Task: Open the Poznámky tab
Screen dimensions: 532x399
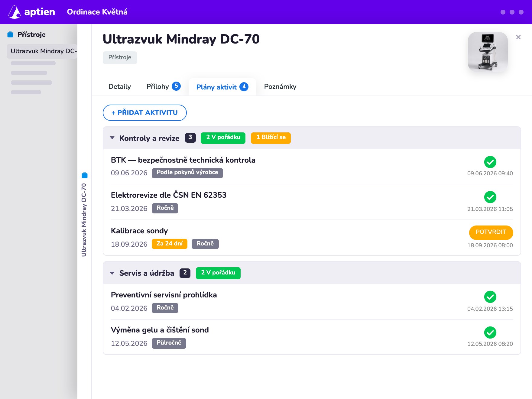Action: (280, 87)
